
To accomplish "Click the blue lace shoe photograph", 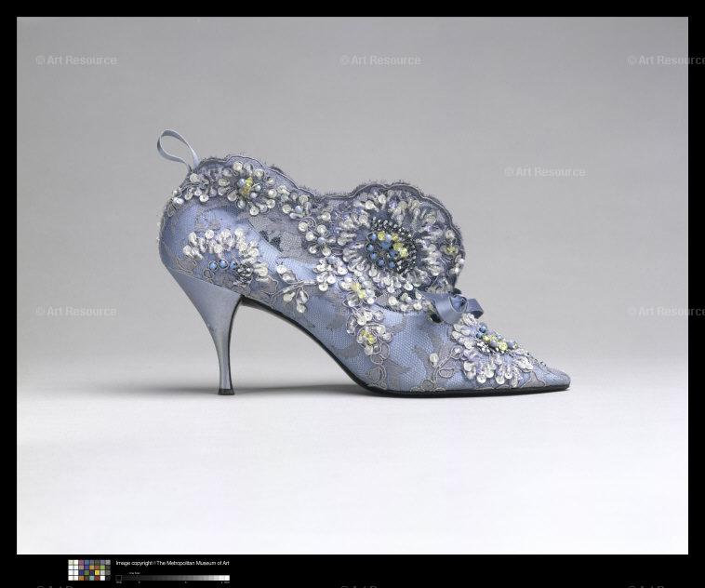I will point(352,286).
